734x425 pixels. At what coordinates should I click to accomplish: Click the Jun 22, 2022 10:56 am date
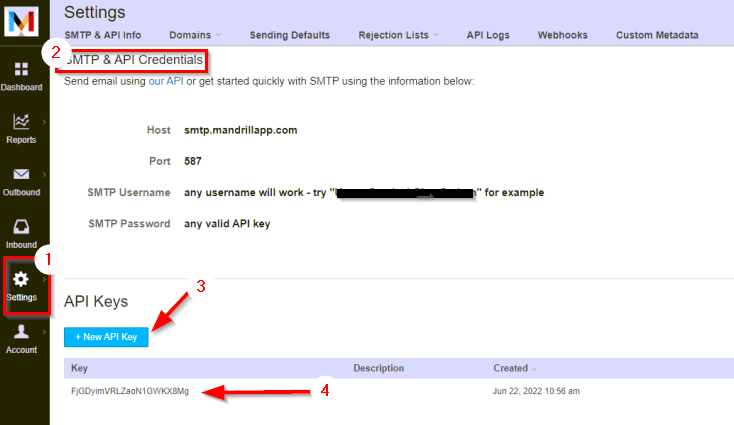click(536, 391)
